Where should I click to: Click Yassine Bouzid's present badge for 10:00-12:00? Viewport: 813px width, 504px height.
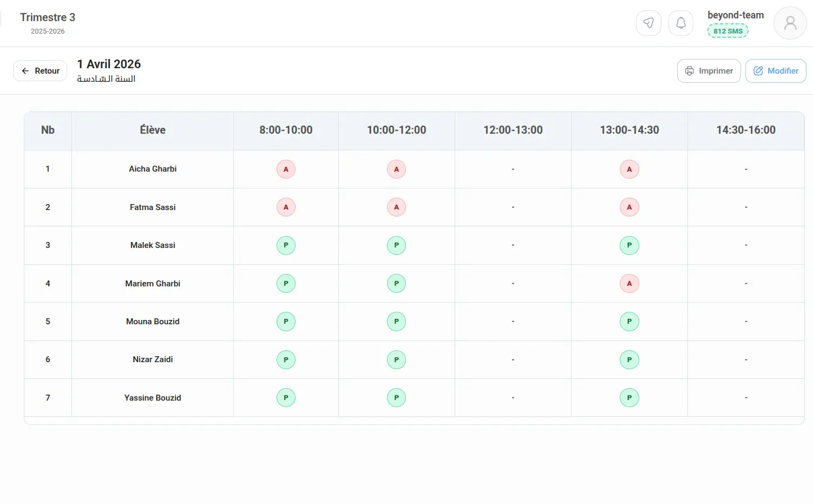[396, 398]
